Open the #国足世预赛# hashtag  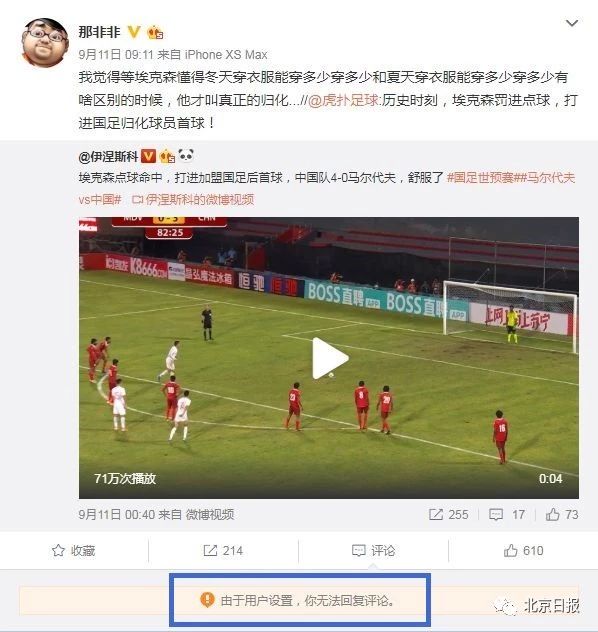point(480,178)
